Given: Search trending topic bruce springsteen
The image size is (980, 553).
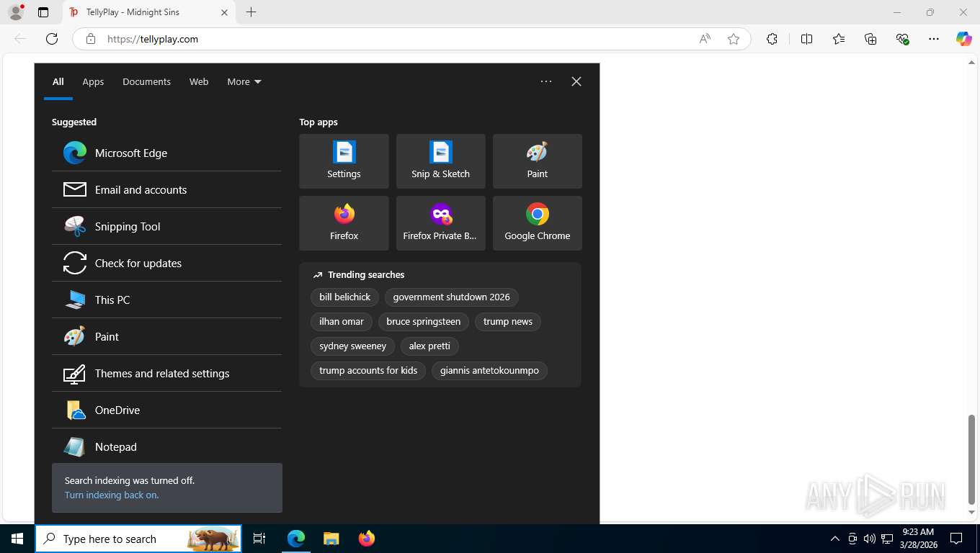Looking at the screenshot, I should (424, 321).
